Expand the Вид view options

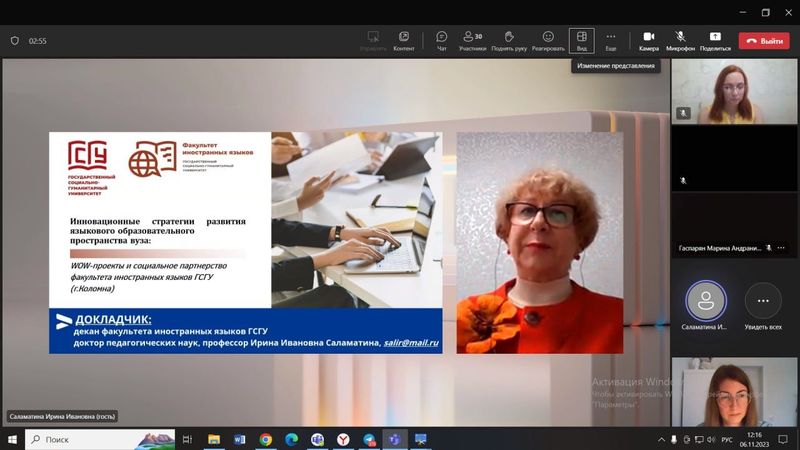tap(581, 40)
